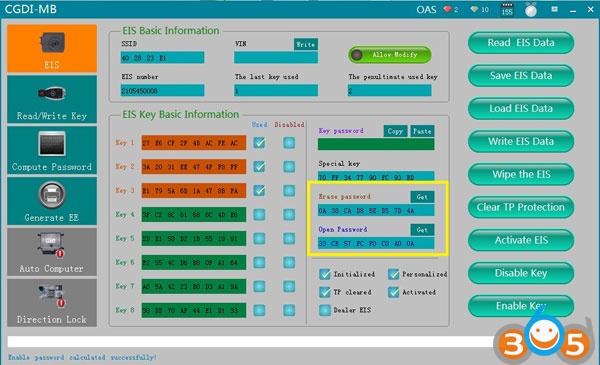Click the Wipe the EIS button

(x=521, y=174)
